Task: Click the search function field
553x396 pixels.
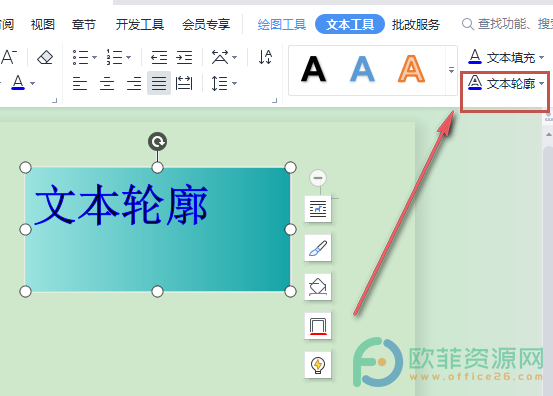Action: coord(507,24)
